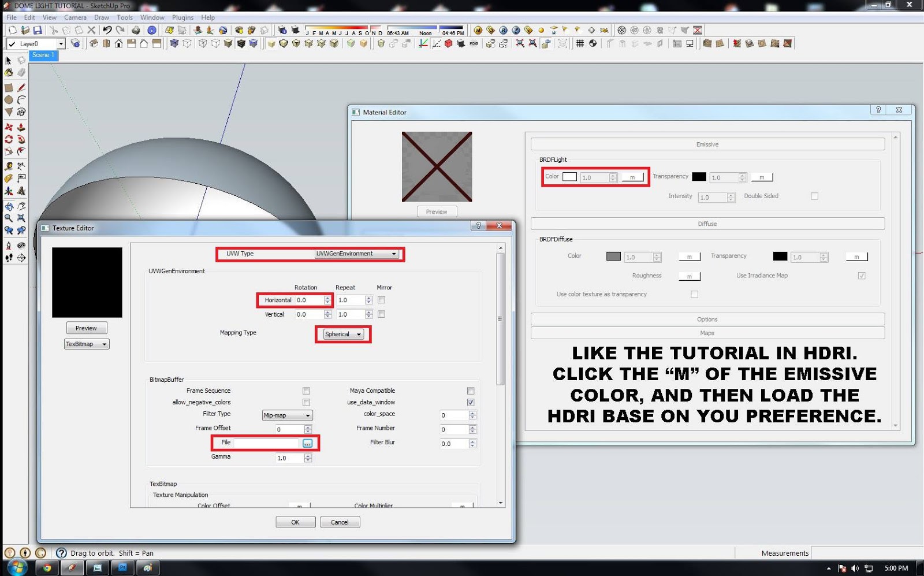The width and height of the screenshot is (924, 576).
Task: Activate the Paint Bucket tool
Action: point(9,72)
